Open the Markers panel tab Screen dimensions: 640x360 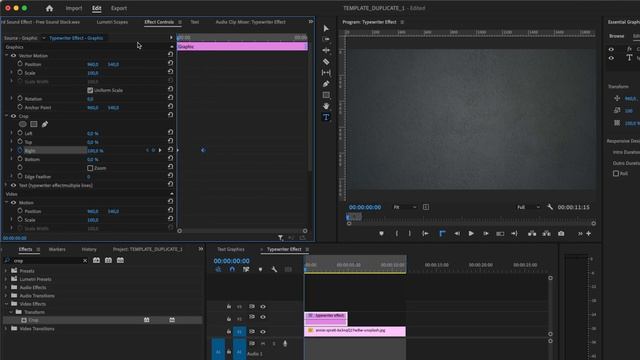(x=57, y=249)
